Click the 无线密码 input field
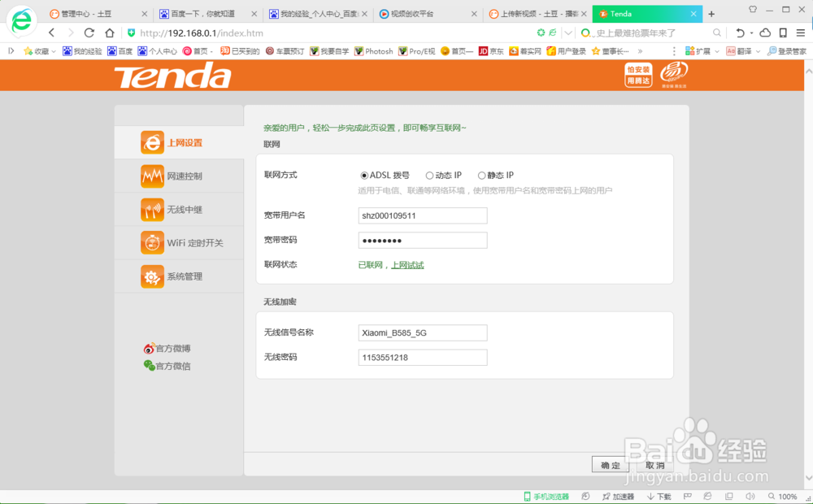The width and height of the screenshot is (813, 504). pyautogui.click(x=422, y=357)
